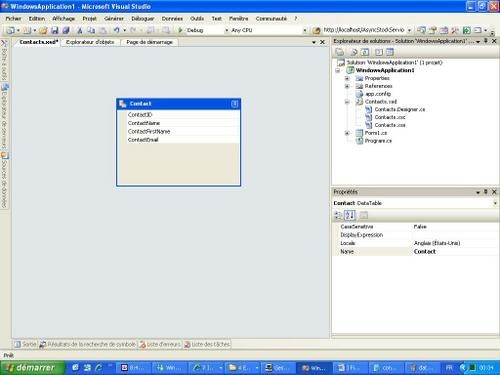Viewport: 500px width, 375px height.
Task: Open the Communauté menu
Action: 271,19
